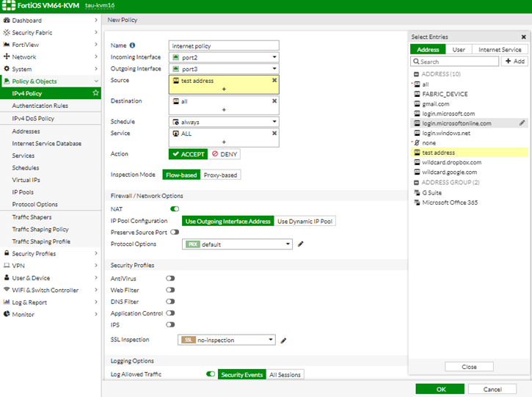The image size is (532, 397).
Task: Select the Address tab
Action: tap(428, 50)
